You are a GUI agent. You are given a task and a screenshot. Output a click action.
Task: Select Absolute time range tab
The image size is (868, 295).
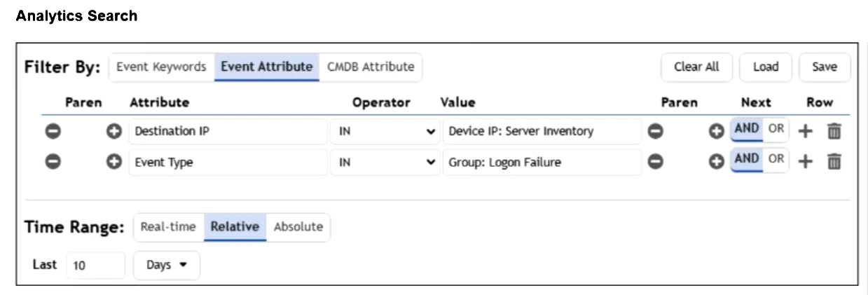click(x=298, y=227)
